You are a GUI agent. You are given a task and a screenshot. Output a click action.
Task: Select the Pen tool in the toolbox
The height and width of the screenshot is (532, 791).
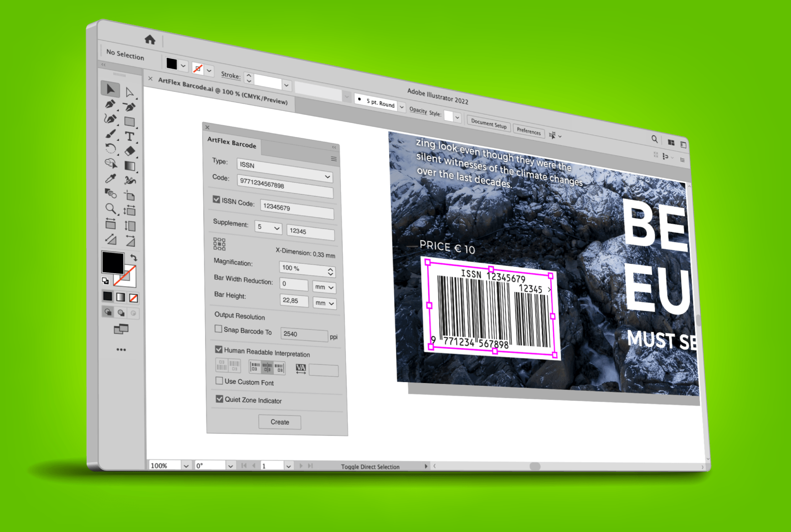[110, 104]
